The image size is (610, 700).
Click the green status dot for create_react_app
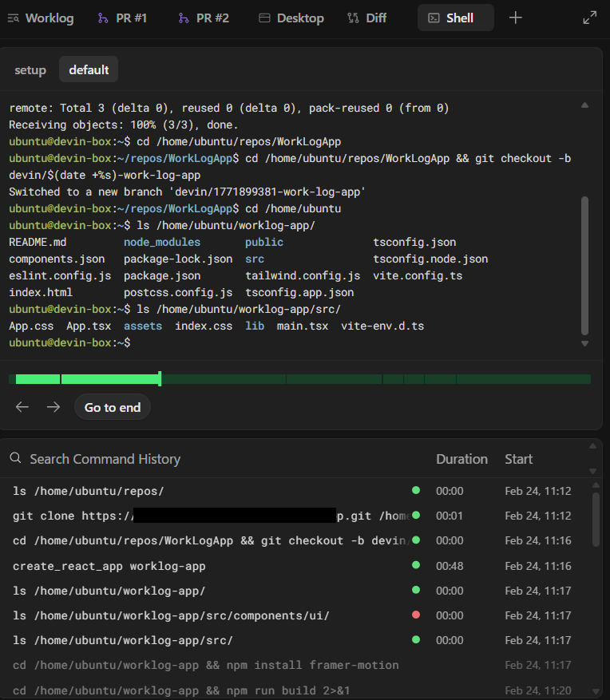click(415, 565)
